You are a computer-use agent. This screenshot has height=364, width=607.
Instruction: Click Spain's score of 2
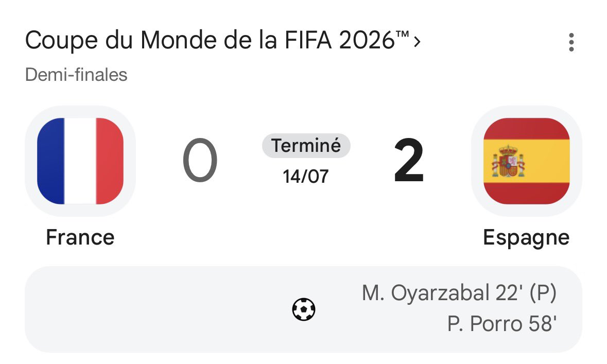(409, 160)
